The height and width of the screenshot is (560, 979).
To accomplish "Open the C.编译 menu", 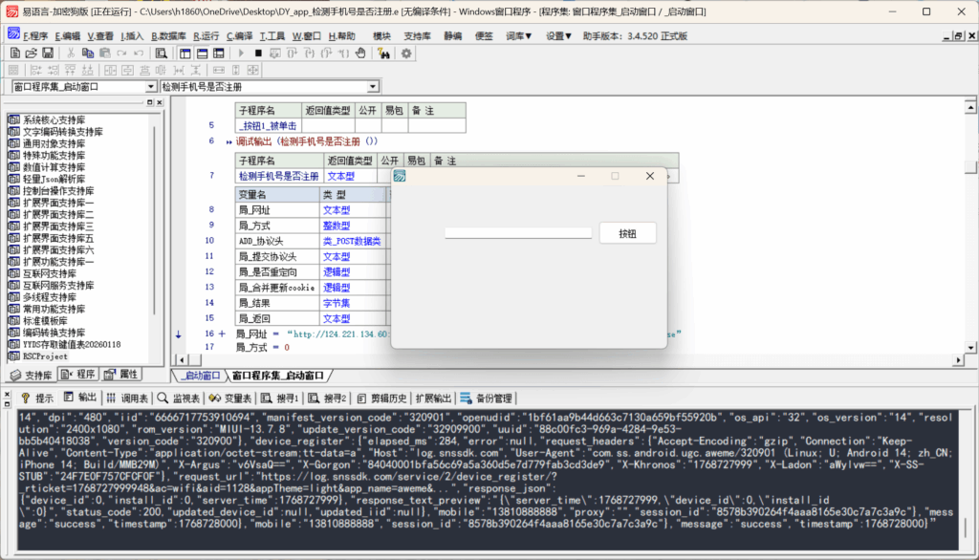I will [241, 35].
